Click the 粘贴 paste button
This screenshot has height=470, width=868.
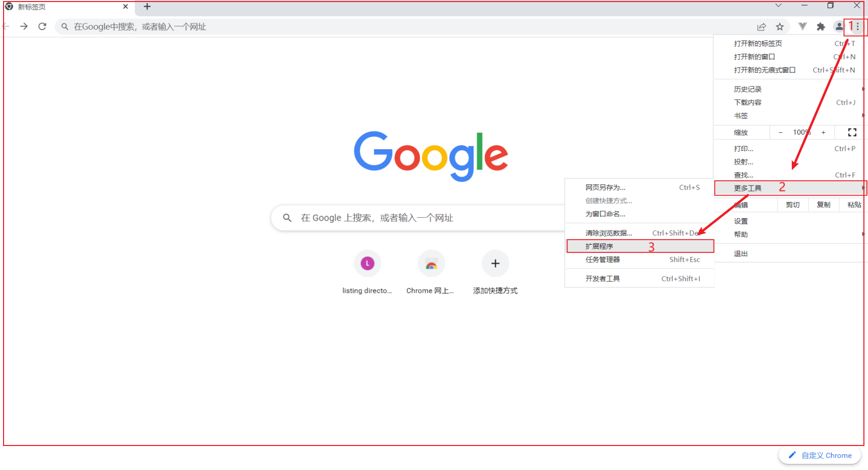point(854,205)
